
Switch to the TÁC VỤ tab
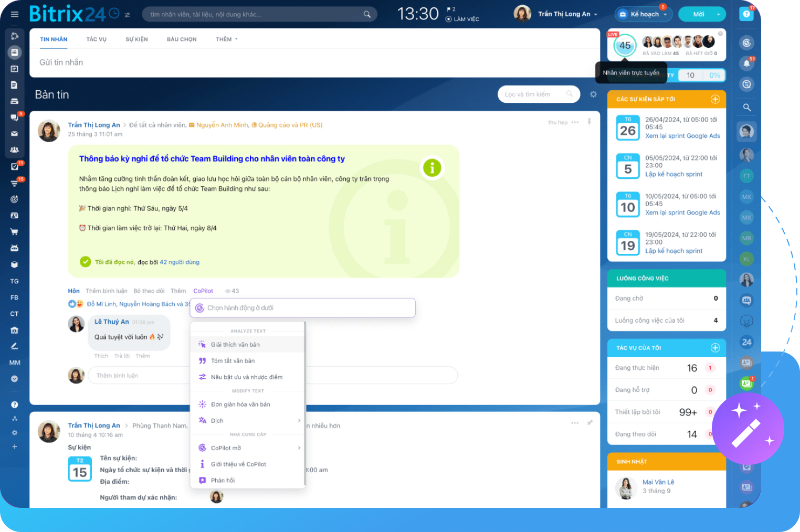(96, 39)
